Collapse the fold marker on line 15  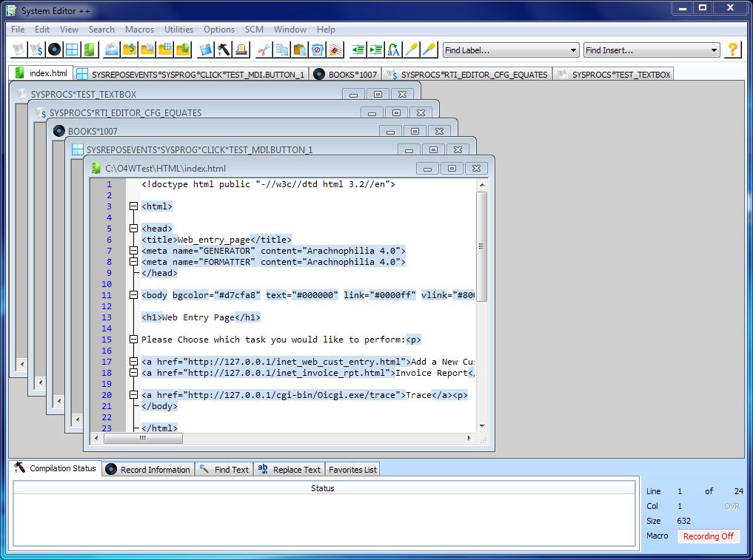point(133,340)
